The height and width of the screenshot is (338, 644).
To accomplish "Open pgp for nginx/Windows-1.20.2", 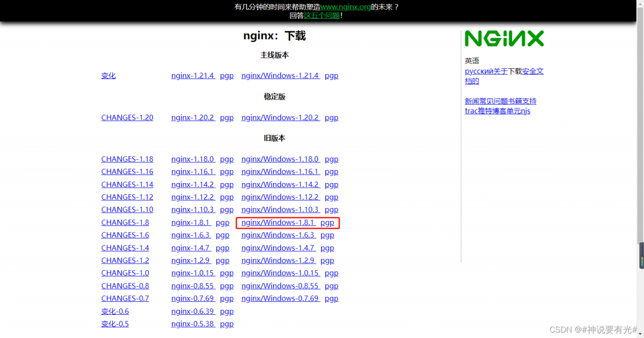I will click(332, 117).
